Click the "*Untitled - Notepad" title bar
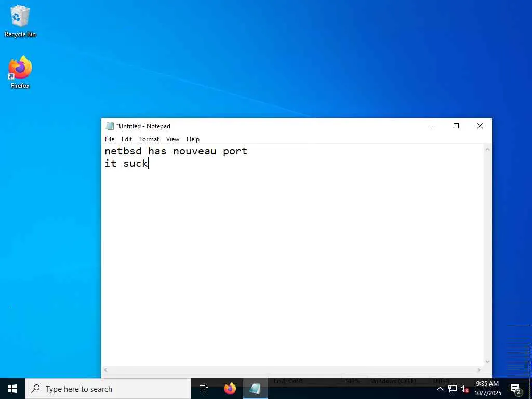This screenshot has width=532, height=399. click(x=143, y=126)
